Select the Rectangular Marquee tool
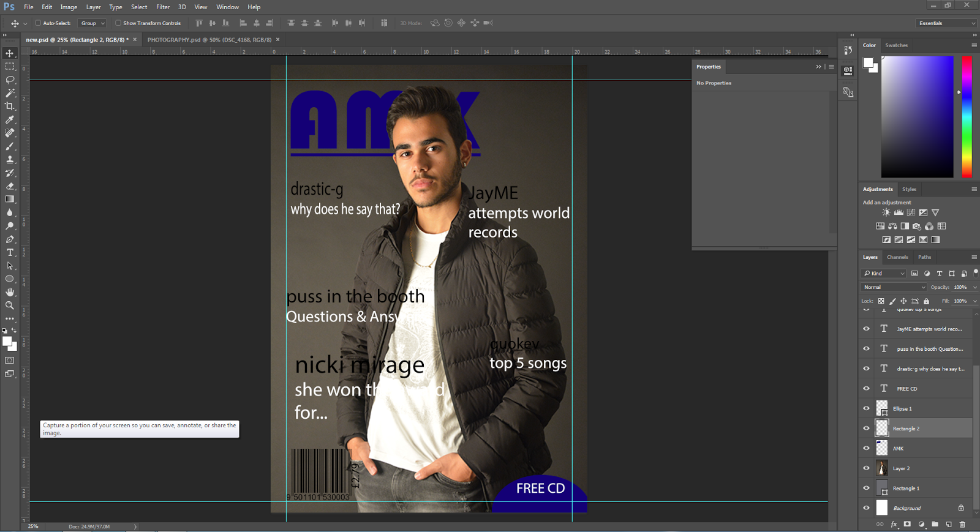The width and height of the screenshot is (980, 532). pos(10,67)
